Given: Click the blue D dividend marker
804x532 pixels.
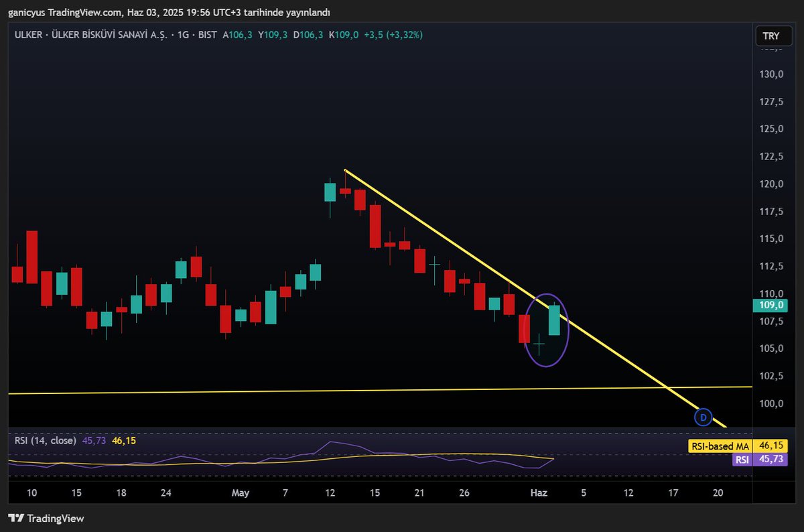Looking at the screenshot, I should [703, 417].
